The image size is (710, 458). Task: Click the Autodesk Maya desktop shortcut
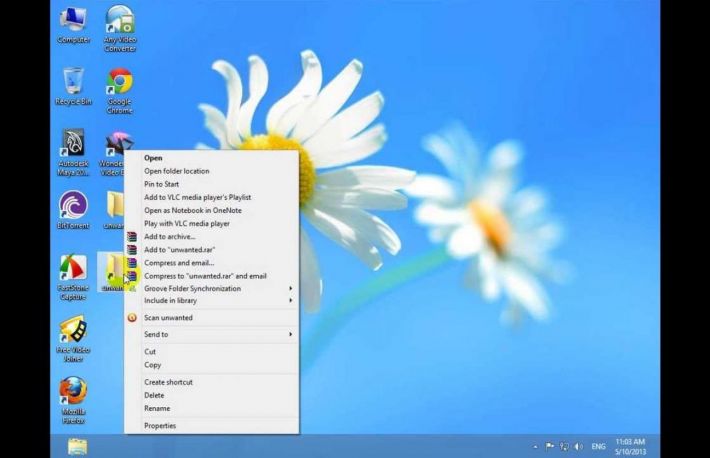(x=73, y=146)
